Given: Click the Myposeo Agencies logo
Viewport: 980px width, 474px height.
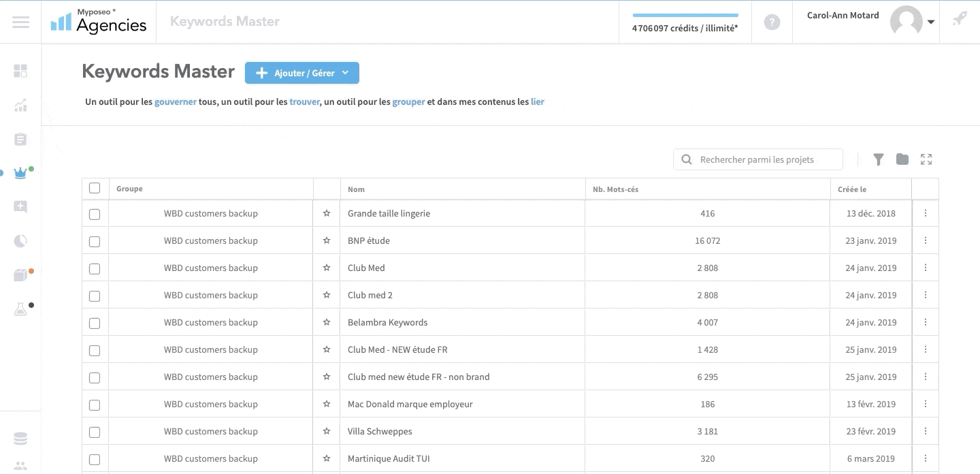Looking at the screenshot, I should [99, 21].
